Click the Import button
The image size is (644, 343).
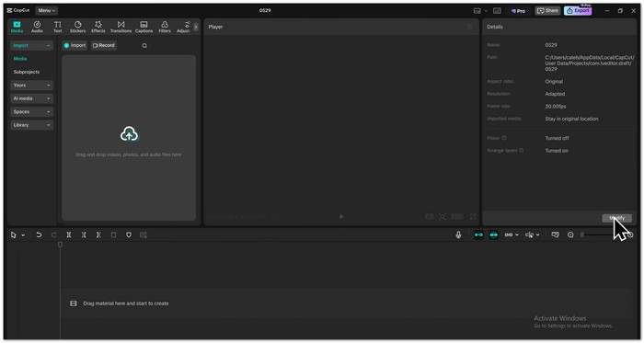click(75, 46)
